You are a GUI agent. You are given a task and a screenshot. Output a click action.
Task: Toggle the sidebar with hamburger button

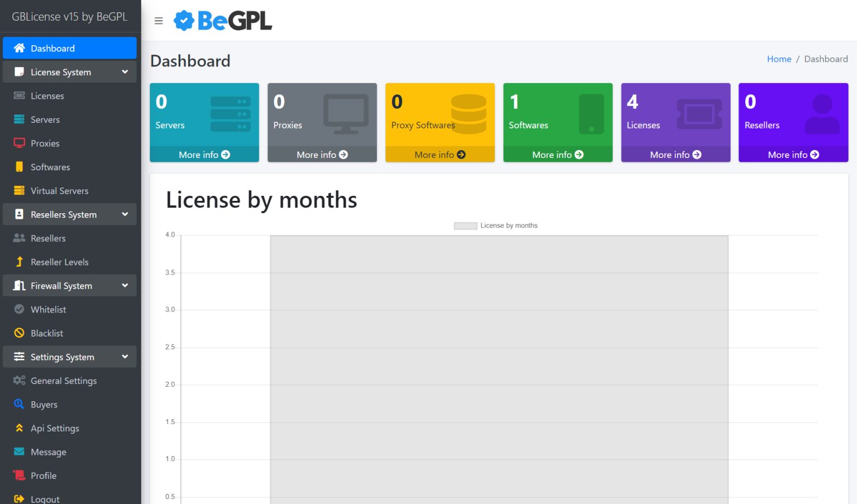coord(159,21)
